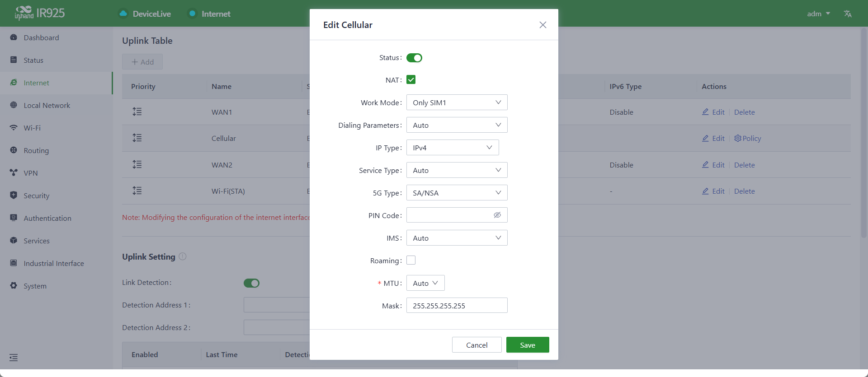Open Industrial Interface in the sidebar
868x377 pixels.
(56, 263)
